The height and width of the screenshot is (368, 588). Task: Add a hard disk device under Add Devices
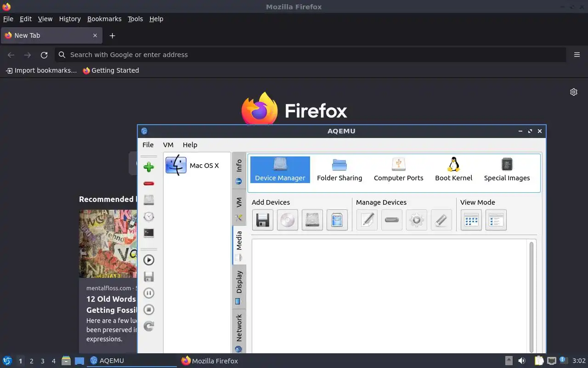click(312, 220)
